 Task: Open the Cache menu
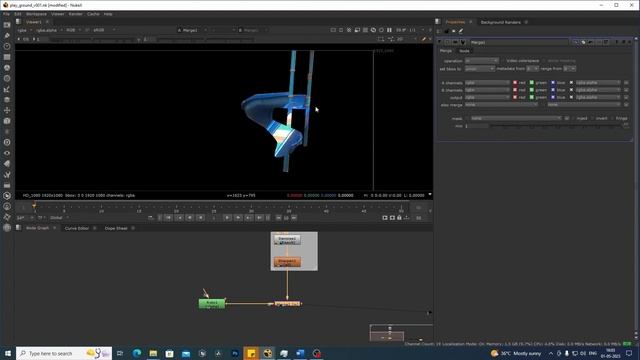point(93,14)
